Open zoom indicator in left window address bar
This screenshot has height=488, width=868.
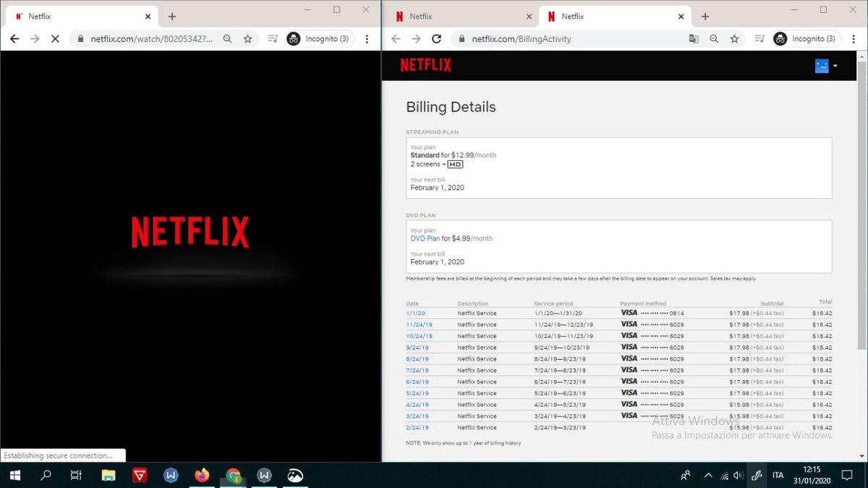(227, 38)
